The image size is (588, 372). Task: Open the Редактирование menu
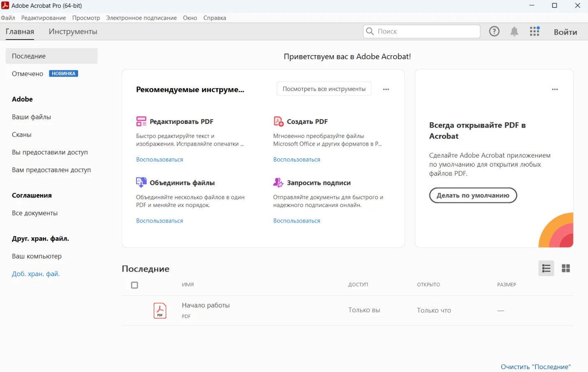coord(44,18)
